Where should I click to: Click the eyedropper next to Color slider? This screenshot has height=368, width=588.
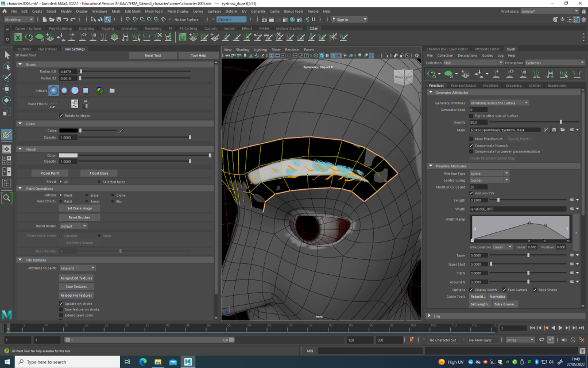pos(122,131)
